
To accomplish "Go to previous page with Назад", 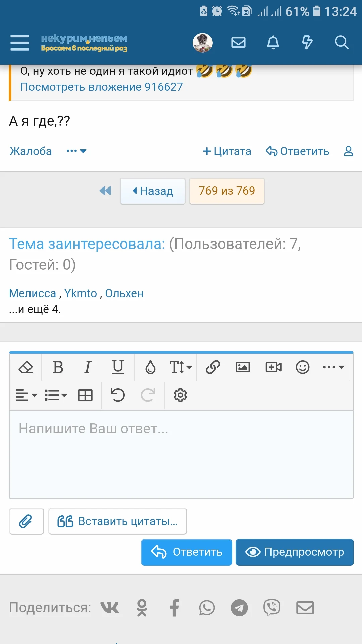I will [153, 191].
